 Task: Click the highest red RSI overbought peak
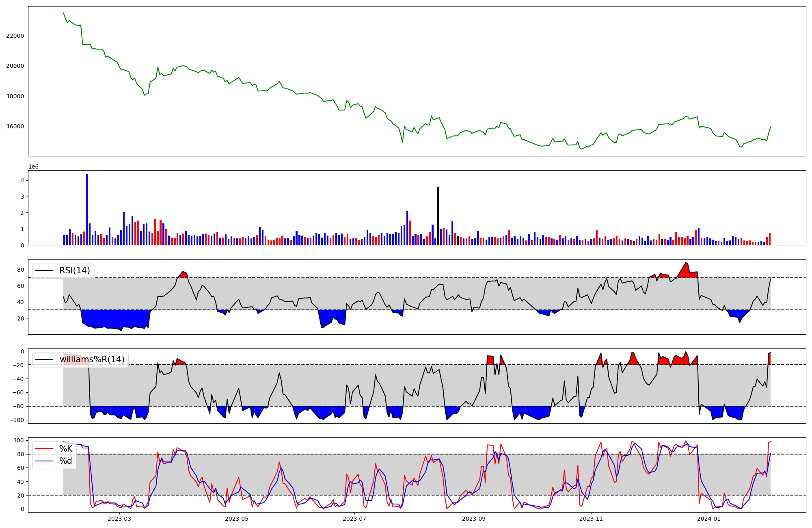click(686, 270)
